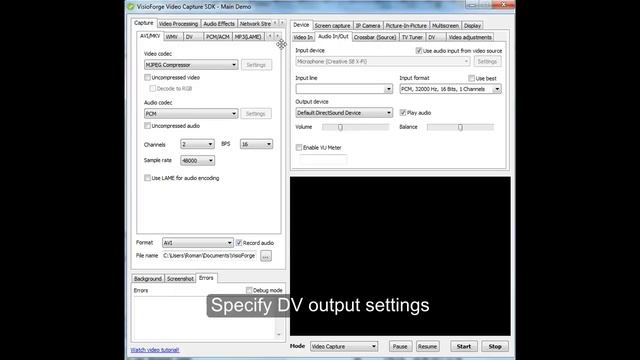Toggle Uncompressed video checkbox

pyautogui.click(x=147, y=77)
